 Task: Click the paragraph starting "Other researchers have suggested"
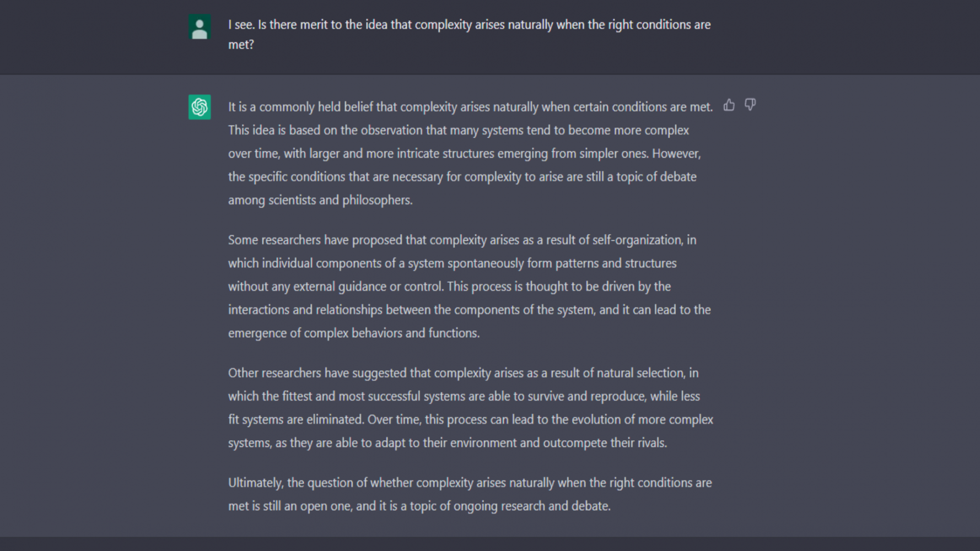click(471, 408)
